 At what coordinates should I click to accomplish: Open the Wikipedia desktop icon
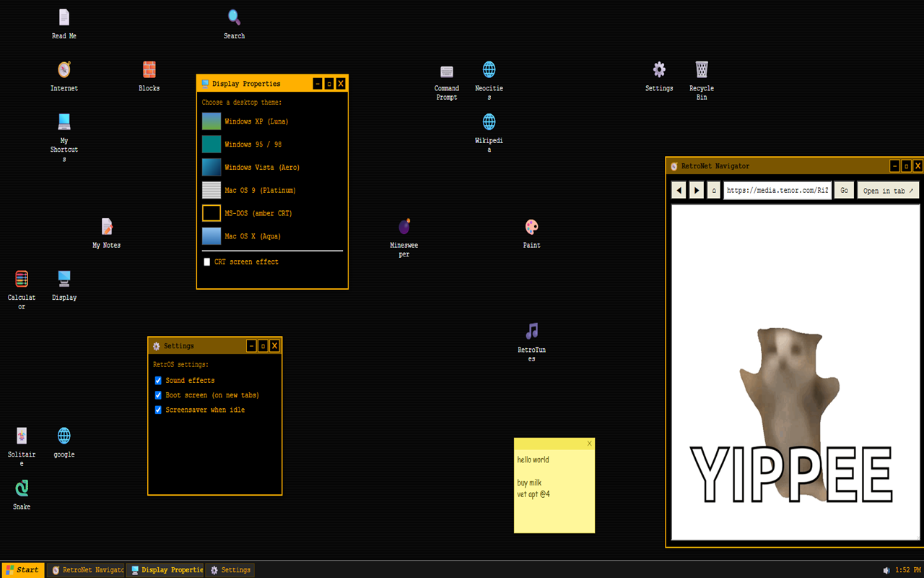(x=489, y=133)
